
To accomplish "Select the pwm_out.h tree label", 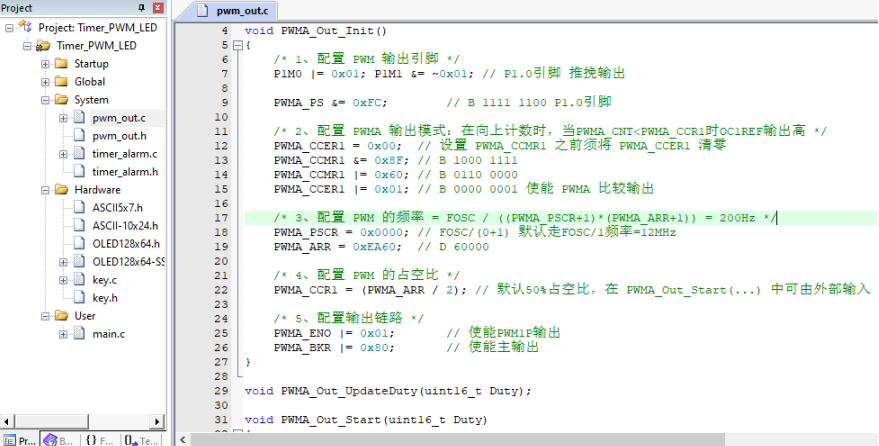I will [119, 136].
